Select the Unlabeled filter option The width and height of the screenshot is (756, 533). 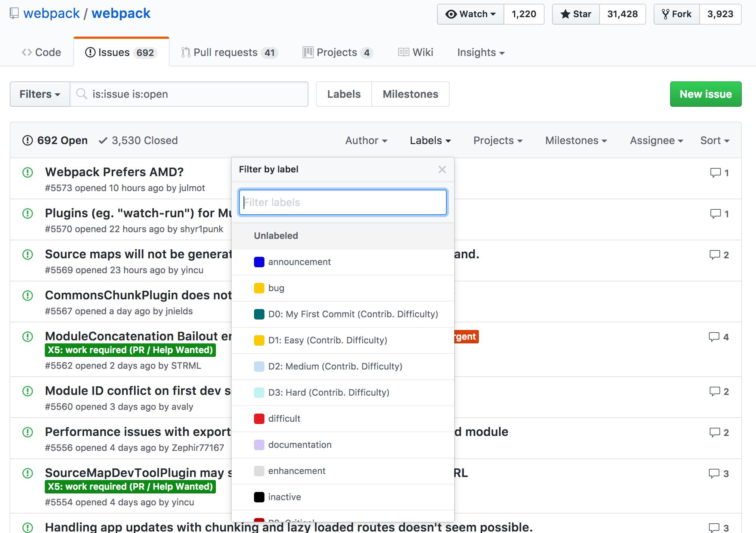343,236
